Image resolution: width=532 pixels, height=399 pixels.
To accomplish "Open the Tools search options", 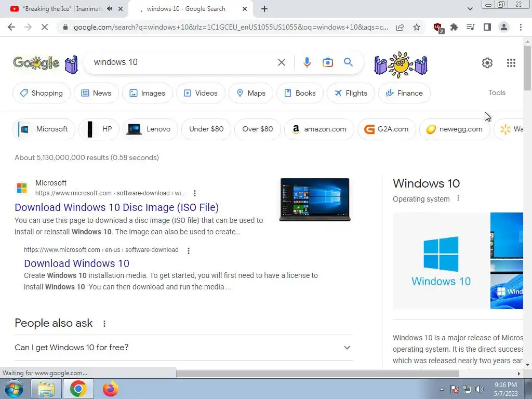I will tap(497, 92).
